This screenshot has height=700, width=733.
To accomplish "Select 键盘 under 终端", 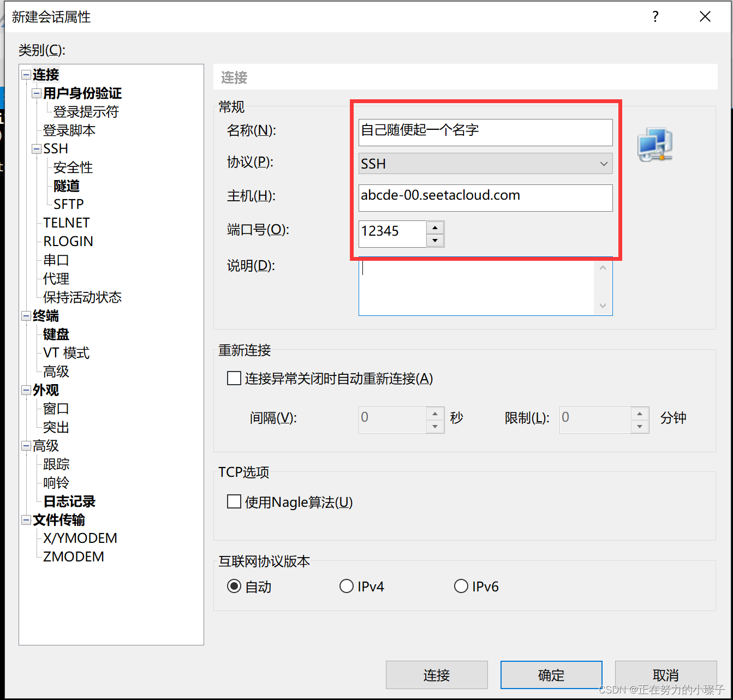I will [56, 334].
